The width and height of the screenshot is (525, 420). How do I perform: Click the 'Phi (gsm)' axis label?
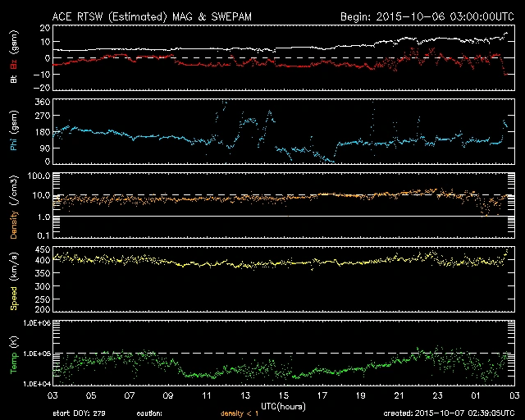tap(14, 130)
